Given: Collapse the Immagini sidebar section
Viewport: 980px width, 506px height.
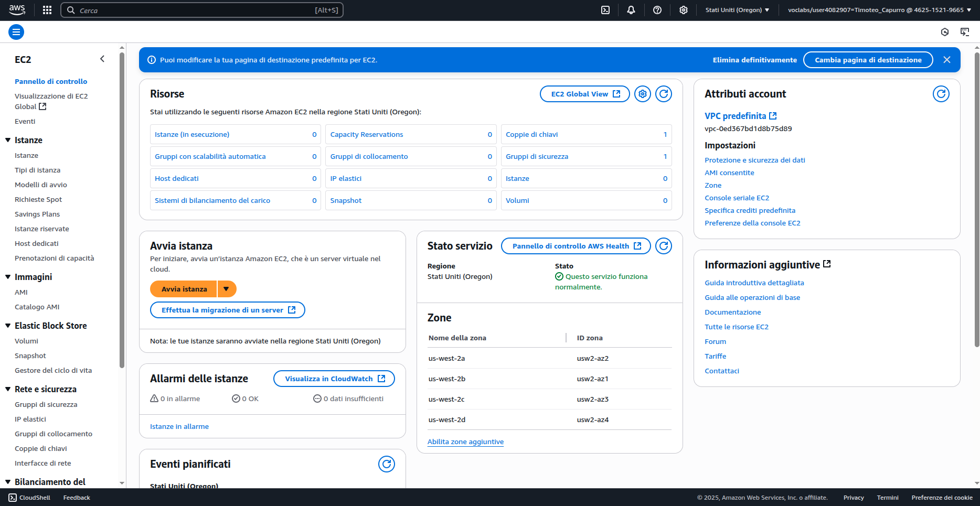Looking at the screenshot, I should coord(8,277).
